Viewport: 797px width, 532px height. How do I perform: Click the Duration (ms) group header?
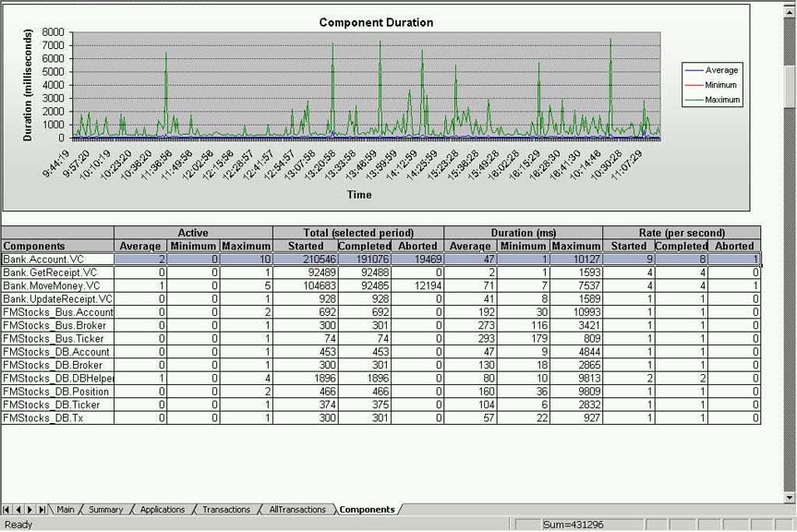(x=524, y=233)
